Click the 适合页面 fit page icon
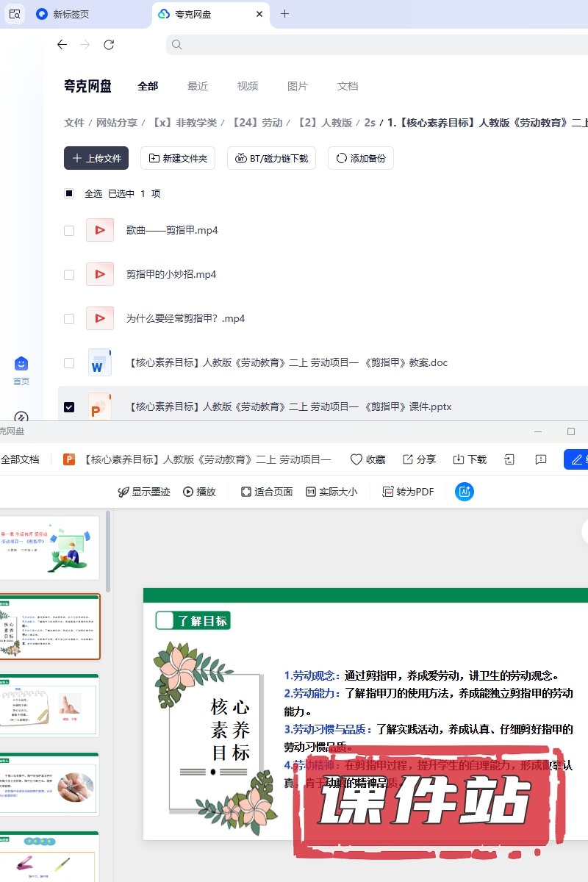Viewport: 588px width, 882px height. tap(246, 492)
